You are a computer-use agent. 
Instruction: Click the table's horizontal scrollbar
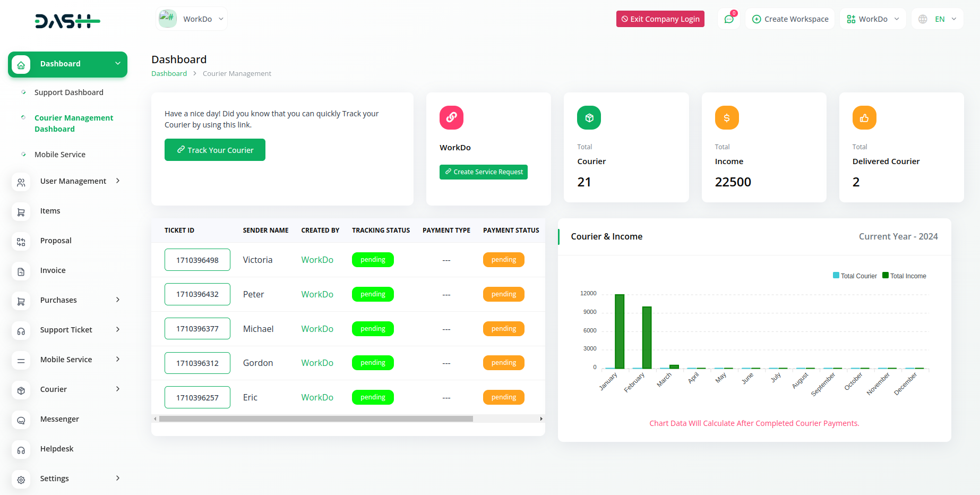(316, 419)
